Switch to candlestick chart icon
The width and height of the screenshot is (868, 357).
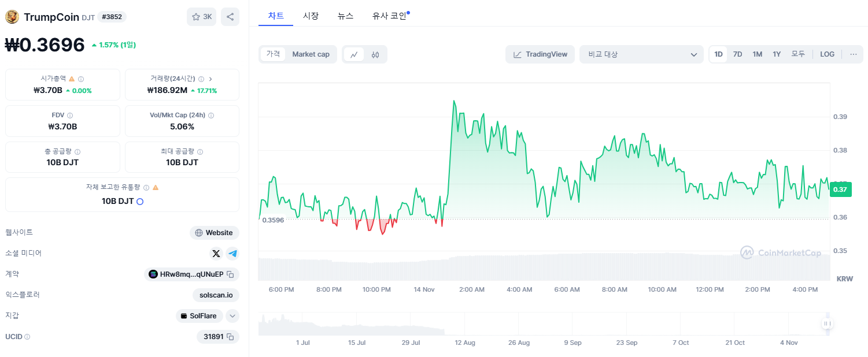coord(375,54)
